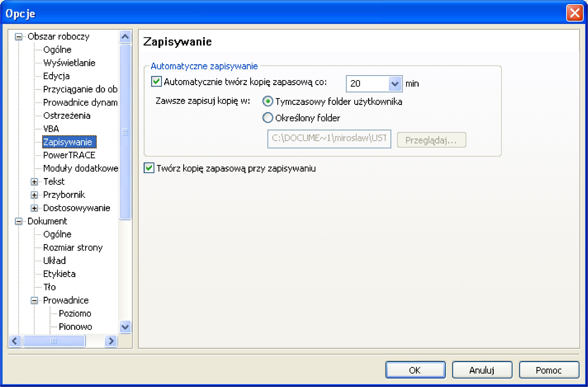
Task: Expand the Dostosowywanie tree node
Action: click(x=34, y=208)
